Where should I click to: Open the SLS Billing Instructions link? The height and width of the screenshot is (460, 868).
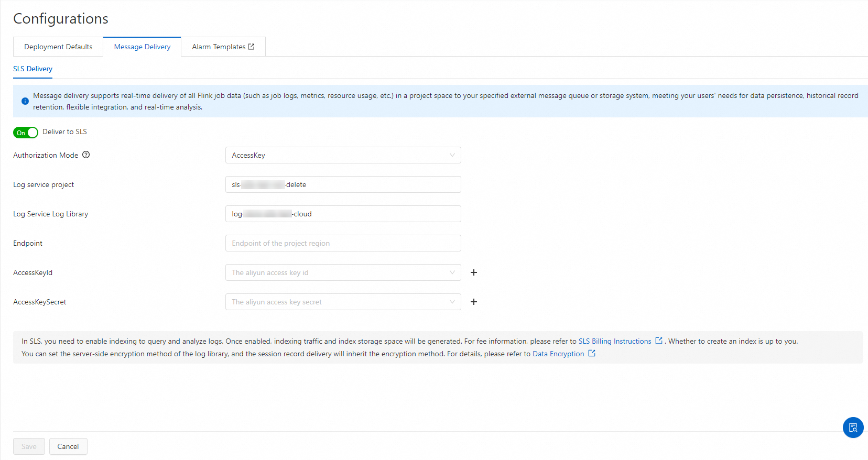click(614, 341)
